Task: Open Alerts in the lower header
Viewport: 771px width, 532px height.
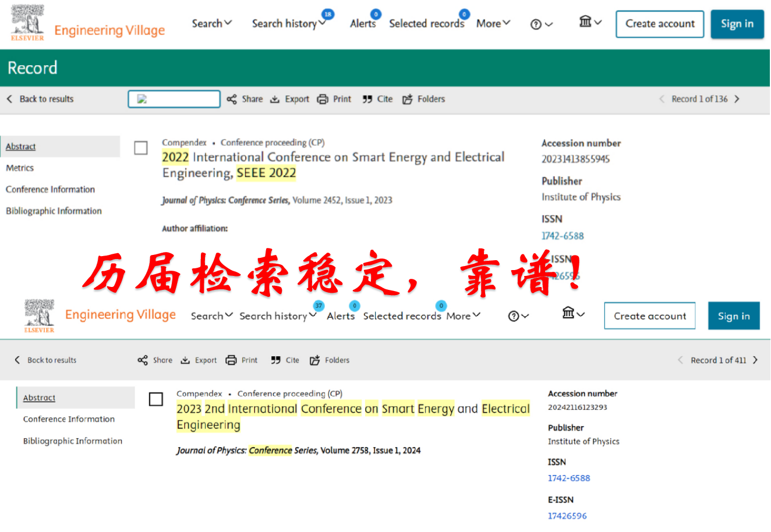Action: coord(341,315)
